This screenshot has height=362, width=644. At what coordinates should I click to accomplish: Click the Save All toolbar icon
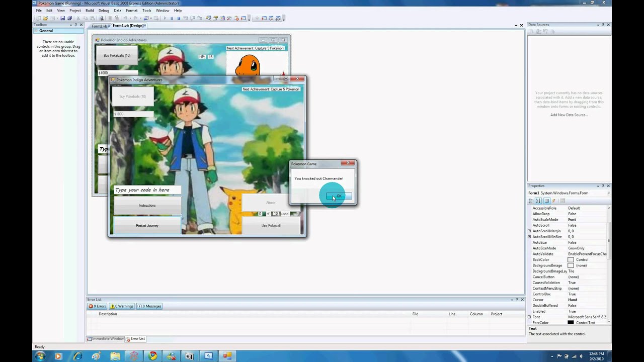point(70,18)
